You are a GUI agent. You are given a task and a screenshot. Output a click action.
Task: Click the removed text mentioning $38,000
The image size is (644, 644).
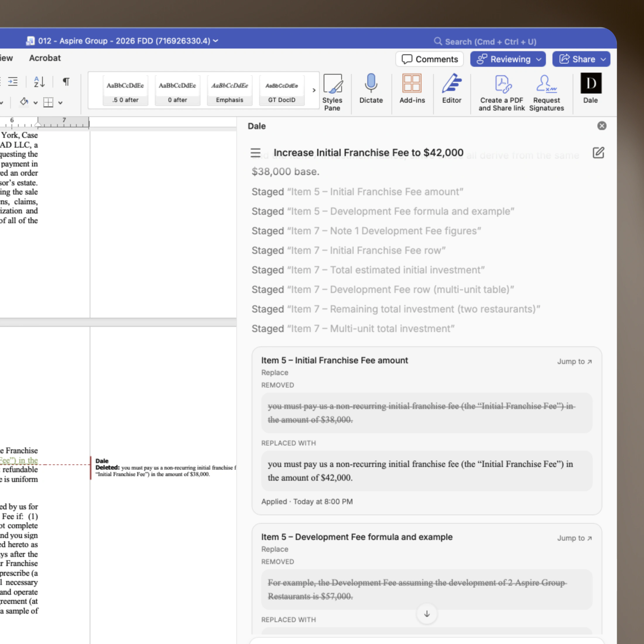pos(427,413)
